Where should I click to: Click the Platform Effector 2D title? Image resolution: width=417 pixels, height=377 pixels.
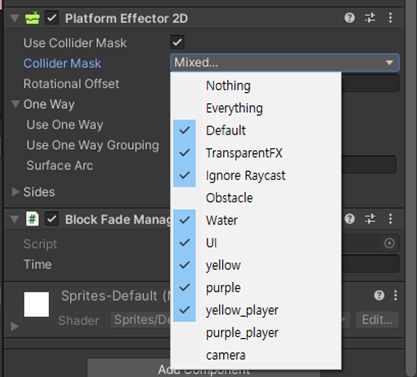pos(126,18)
